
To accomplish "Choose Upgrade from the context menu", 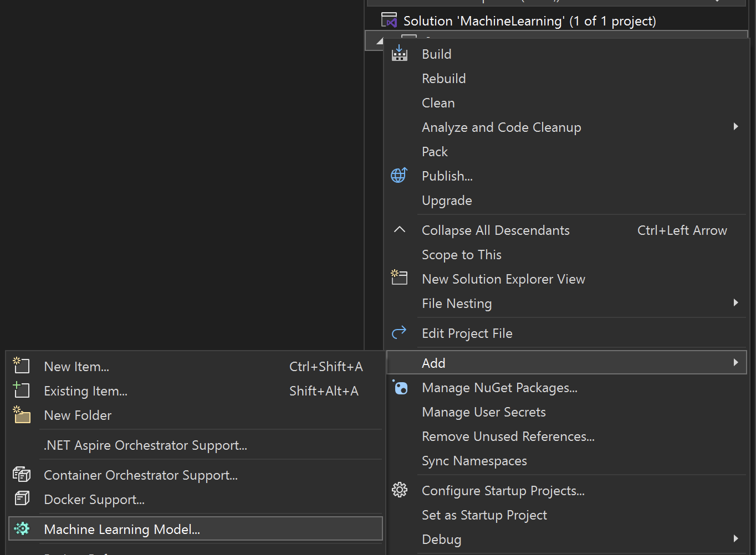I will [566, 201].
